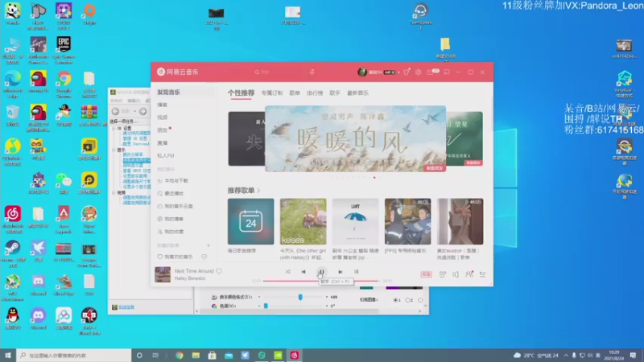This screenshot has height=362, width=644.
Task: Open the now-playing album cover thumbnail
Action: (163, 274)
